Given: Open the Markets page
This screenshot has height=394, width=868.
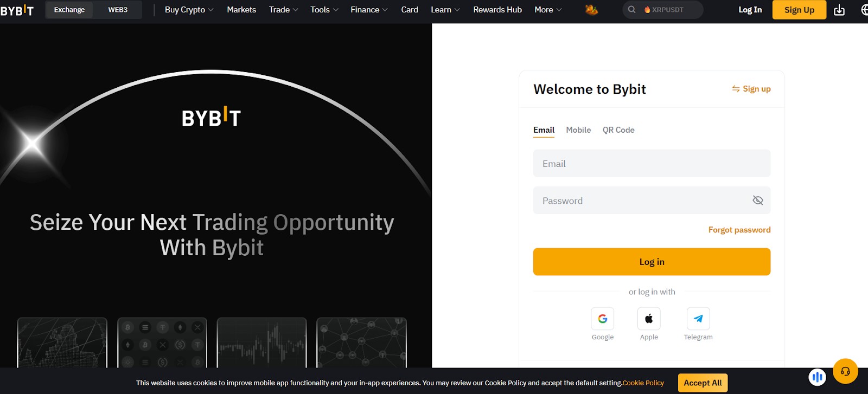Looking at the screenshot, I should (x=241, y=10).
